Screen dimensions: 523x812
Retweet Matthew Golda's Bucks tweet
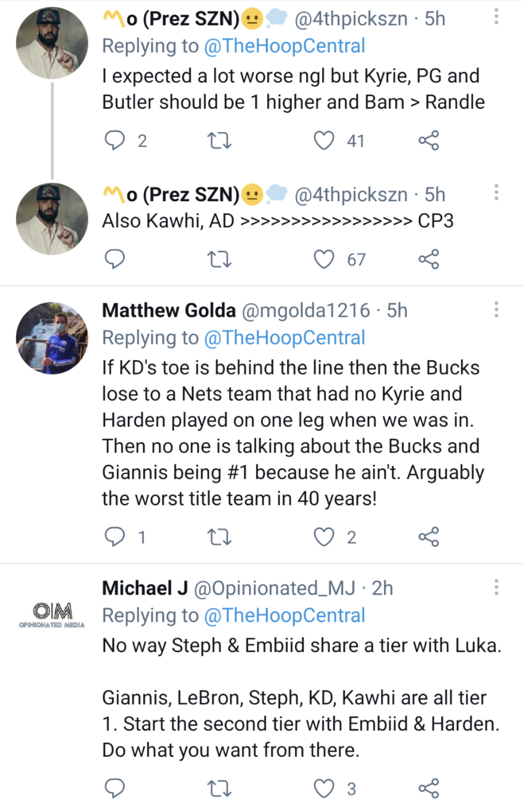pos(219,537)
